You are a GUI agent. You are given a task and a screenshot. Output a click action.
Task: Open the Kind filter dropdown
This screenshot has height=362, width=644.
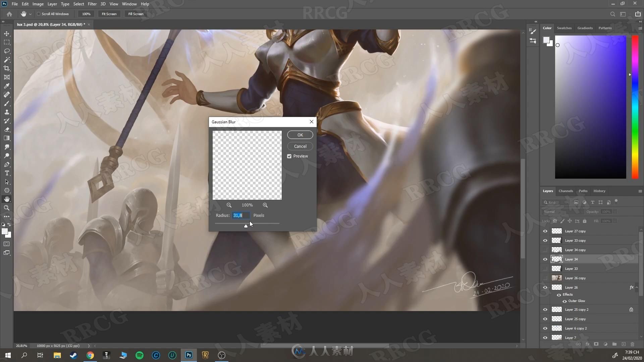[556, 202]
